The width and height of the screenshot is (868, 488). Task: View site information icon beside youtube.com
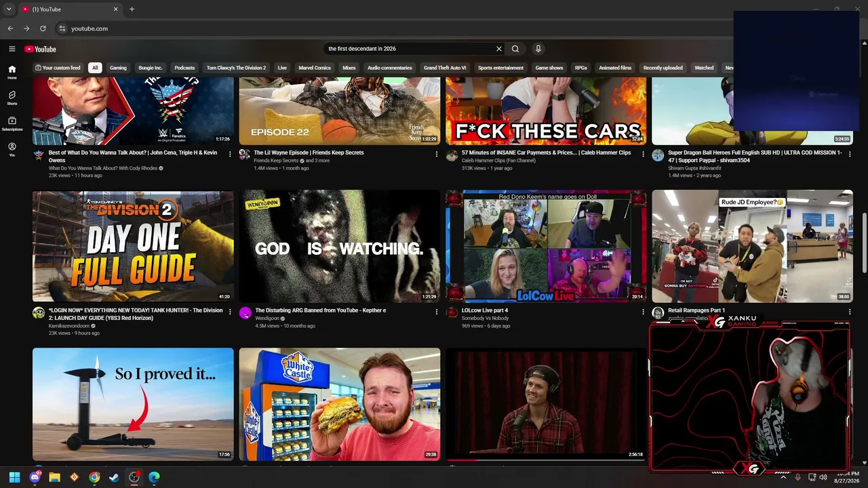[x=62, y=28]
